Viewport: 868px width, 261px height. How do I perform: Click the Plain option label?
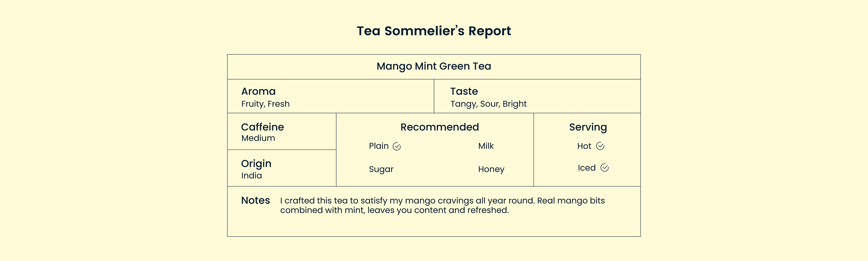click(378, 146)
